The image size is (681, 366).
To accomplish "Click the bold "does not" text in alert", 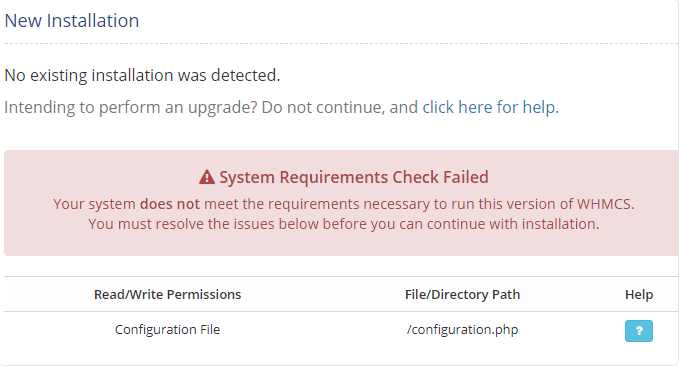I will [x=169, y=204].
